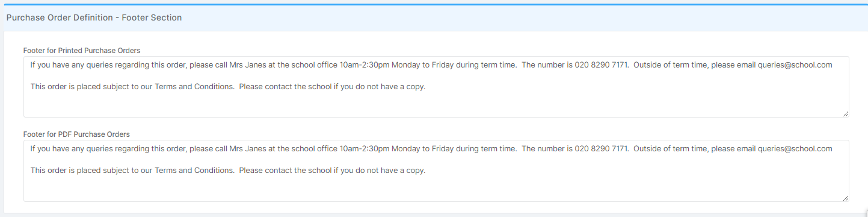Click the PDF Purchase Orders footer resize handle
Viewport: 868px width, 217px height.
click(845, 197)
